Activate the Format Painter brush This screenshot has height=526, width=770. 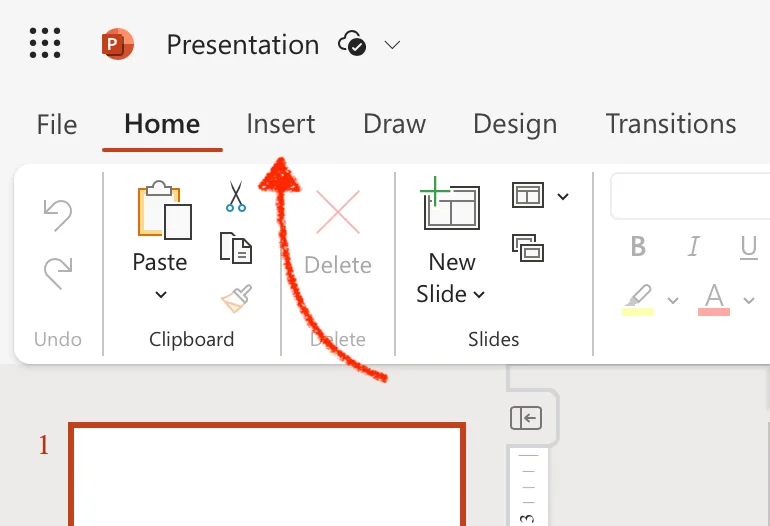point(236,298)
